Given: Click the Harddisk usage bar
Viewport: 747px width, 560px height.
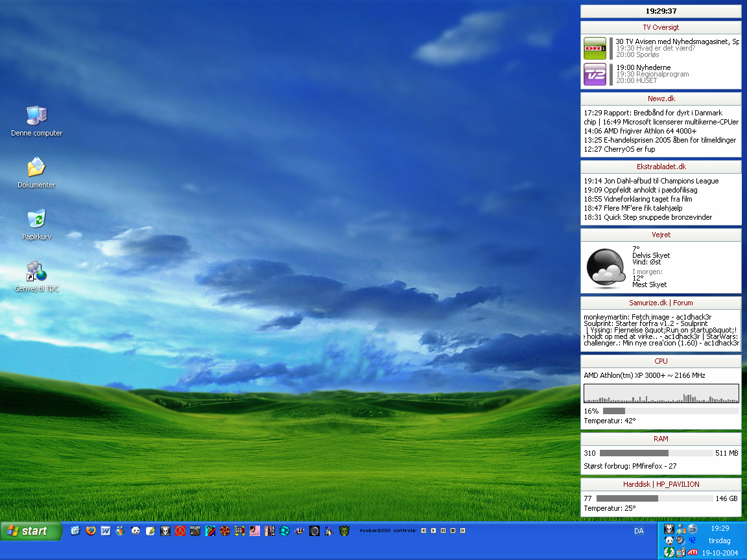Looking at the screenshot, I should 654,498.
